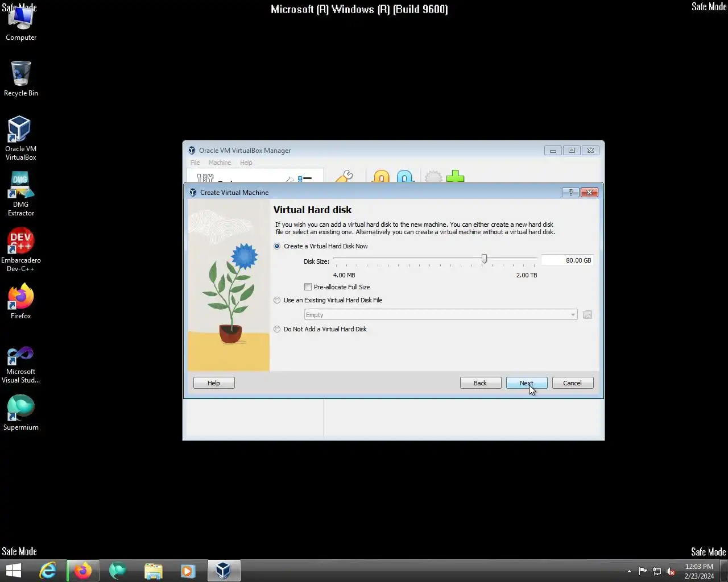Open Microsoft Visual Studio desktop shortcut
The width and height of the screenshot is (728, 582).
pos(21,365)
